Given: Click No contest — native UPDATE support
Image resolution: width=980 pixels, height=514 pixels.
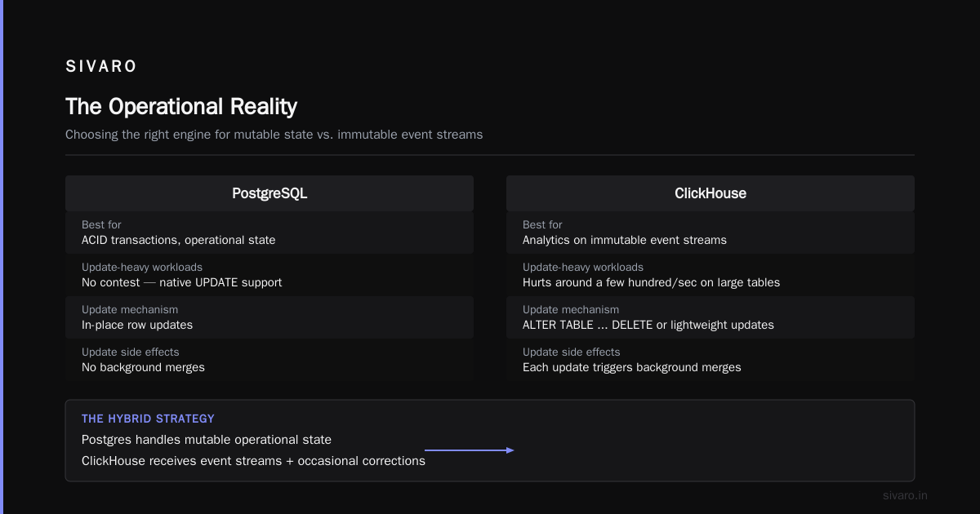Looking at the screenshot, I should [x=182, y=282].
